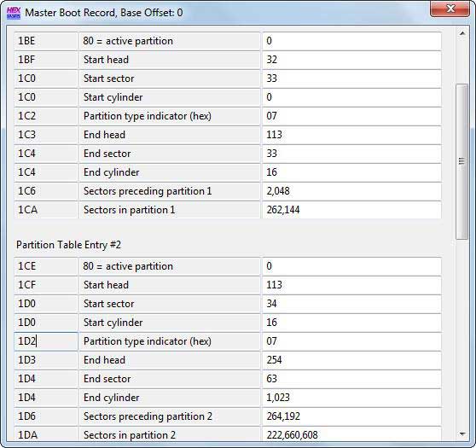
Task: Click the Start head value 32
Action: 351,60
